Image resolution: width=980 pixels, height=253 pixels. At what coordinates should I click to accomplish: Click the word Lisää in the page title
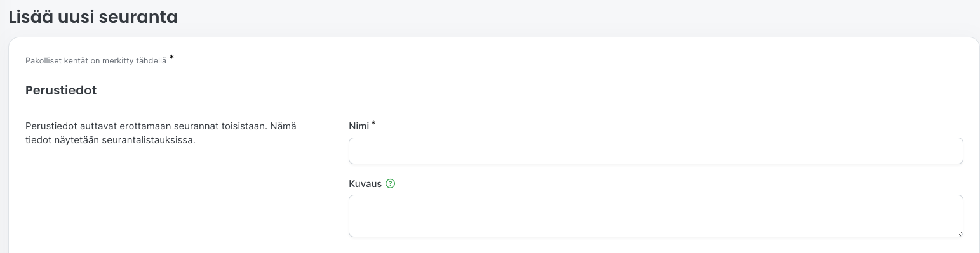(x=30, y=17)
